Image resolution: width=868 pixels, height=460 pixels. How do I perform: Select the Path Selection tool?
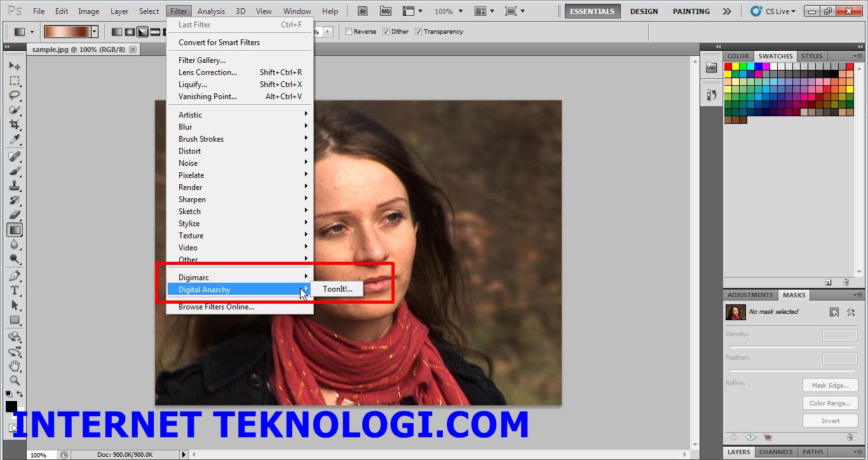(x=15, y=305)
